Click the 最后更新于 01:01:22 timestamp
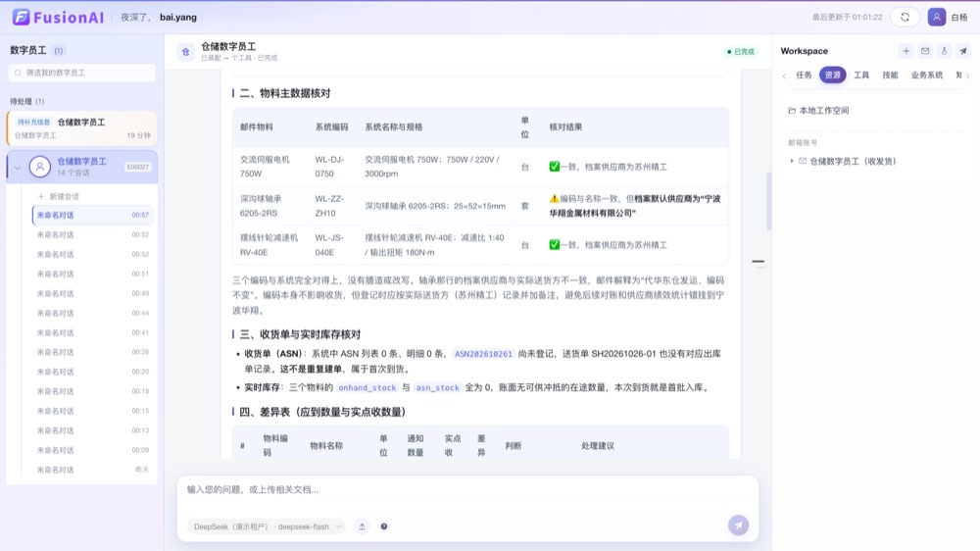Viewport: 980px width, 551px height. coord(847,18)
